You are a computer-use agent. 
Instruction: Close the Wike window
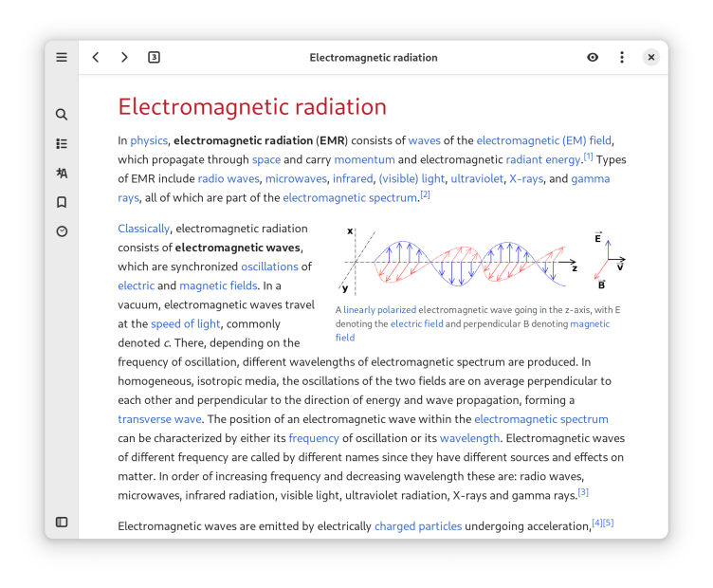point(651,57)
